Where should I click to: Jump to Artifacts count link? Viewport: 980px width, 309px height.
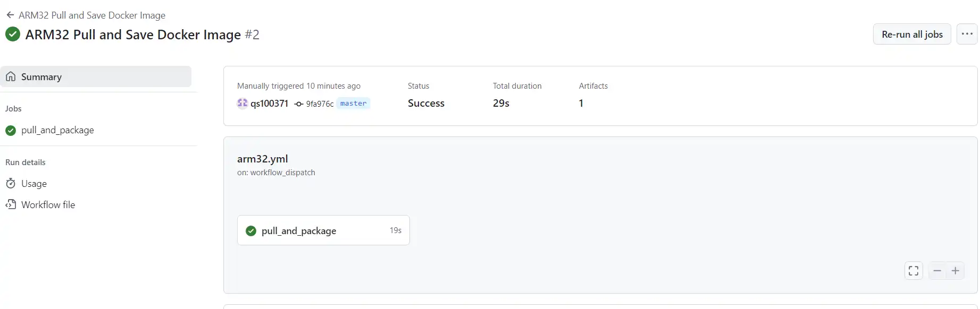tap(581, 104)
